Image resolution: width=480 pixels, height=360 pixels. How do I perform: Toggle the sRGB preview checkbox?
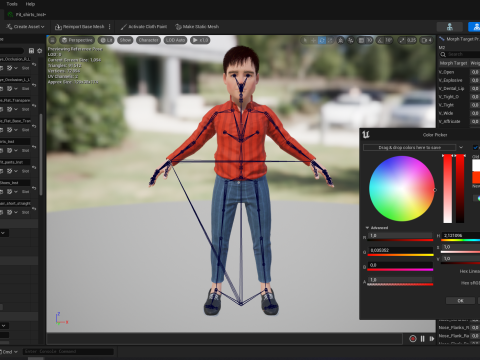click(476, 147)
